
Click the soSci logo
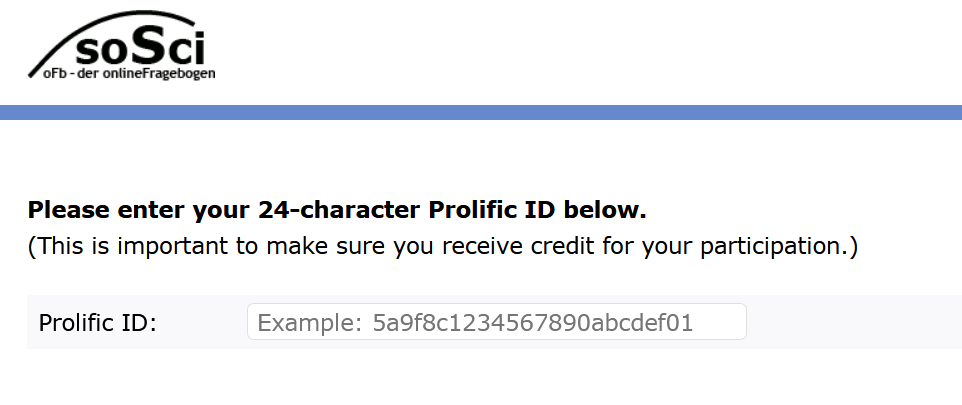pyautogui.click(x=121, y=45)
